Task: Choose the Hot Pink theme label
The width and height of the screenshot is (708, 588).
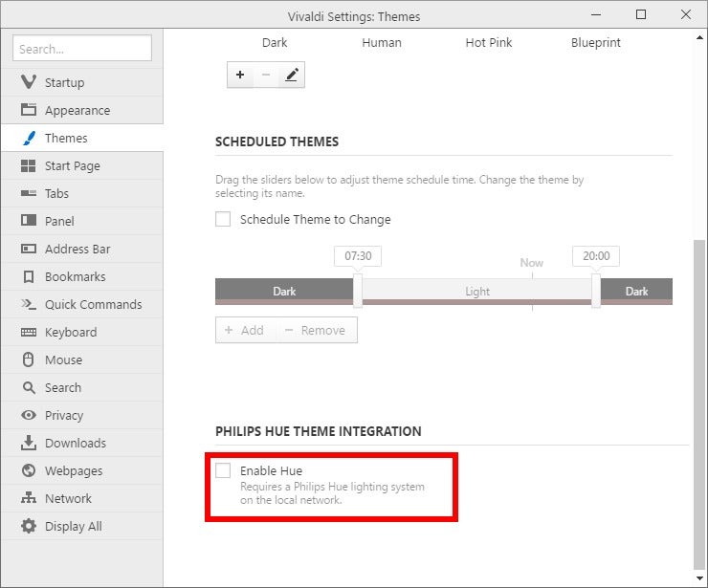Action: (489, 42)
